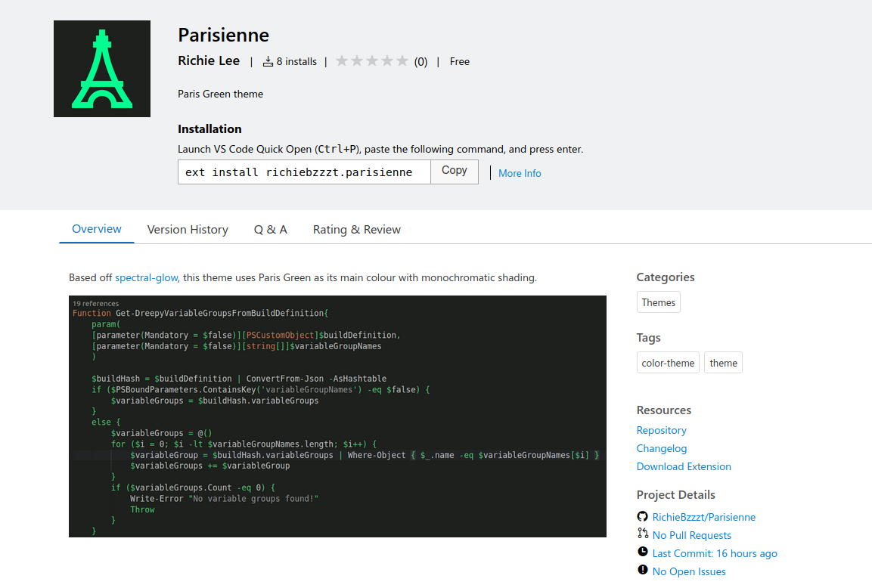Viewport: 872px width, 588px height.
Task: Click the five-star rating display
Action: tap(371, 61)
